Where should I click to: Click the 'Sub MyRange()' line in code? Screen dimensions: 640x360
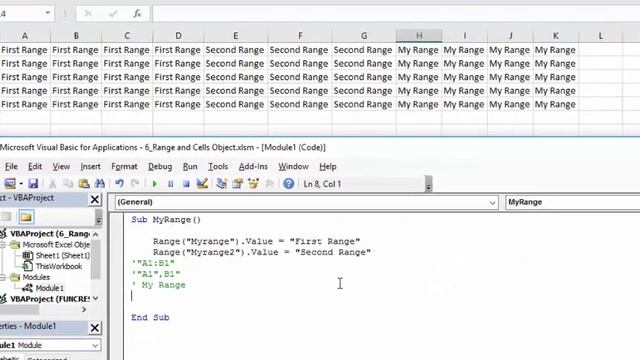tap(166, 220)
